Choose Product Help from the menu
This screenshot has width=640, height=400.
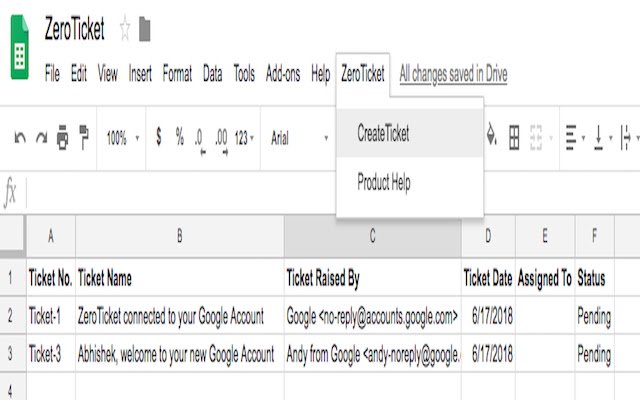tap(410, 182)
